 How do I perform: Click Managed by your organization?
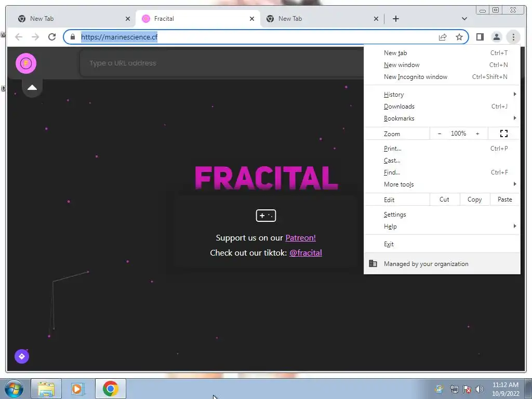coord(442,263)
